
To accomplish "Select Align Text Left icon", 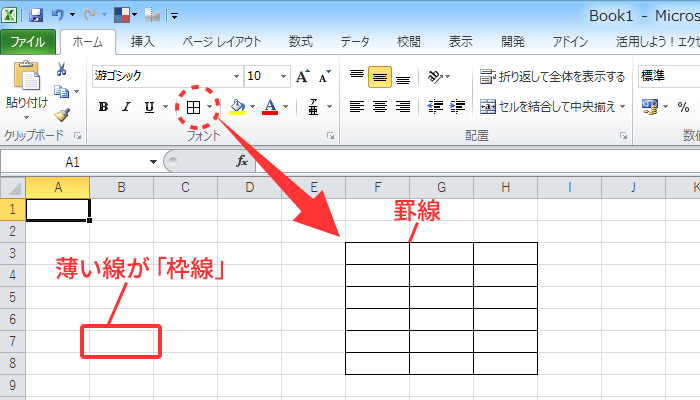I will pyautogui.click(x=357, y=107).
